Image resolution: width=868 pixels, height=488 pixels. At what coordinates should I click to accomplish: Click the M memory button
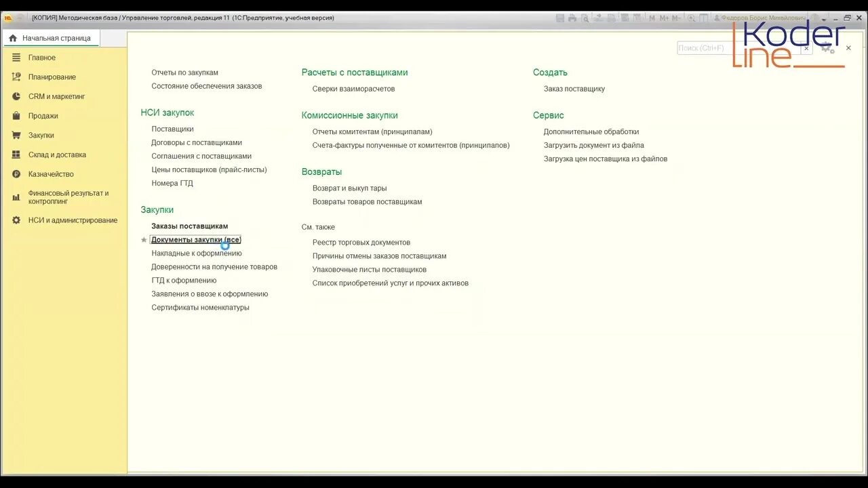tap(652, 18)
